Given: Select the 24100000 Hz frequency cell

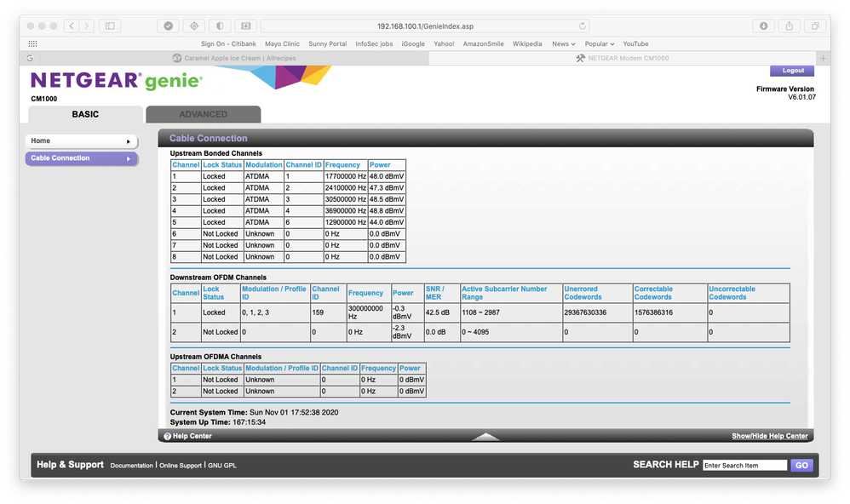Looking at the screenshot, I should click(345, 188).
